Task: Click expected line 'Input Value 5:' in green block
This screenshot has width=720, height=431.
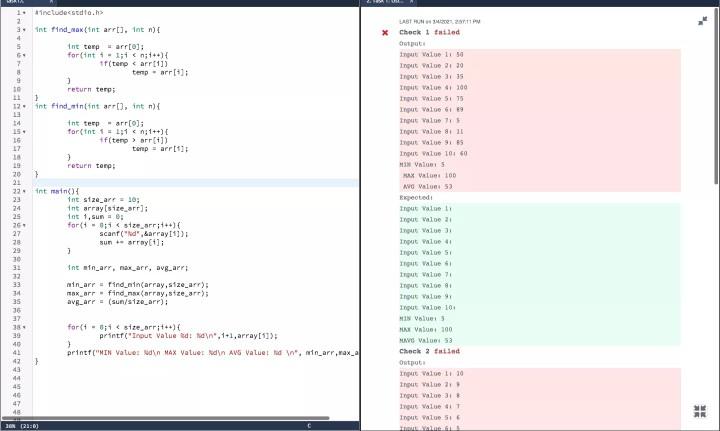Action: [x=425, y=252]
